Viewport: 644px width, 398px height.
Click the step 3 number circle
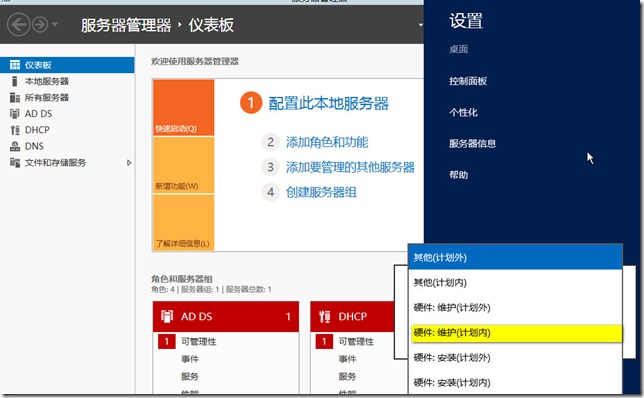[x=270, y=167]
